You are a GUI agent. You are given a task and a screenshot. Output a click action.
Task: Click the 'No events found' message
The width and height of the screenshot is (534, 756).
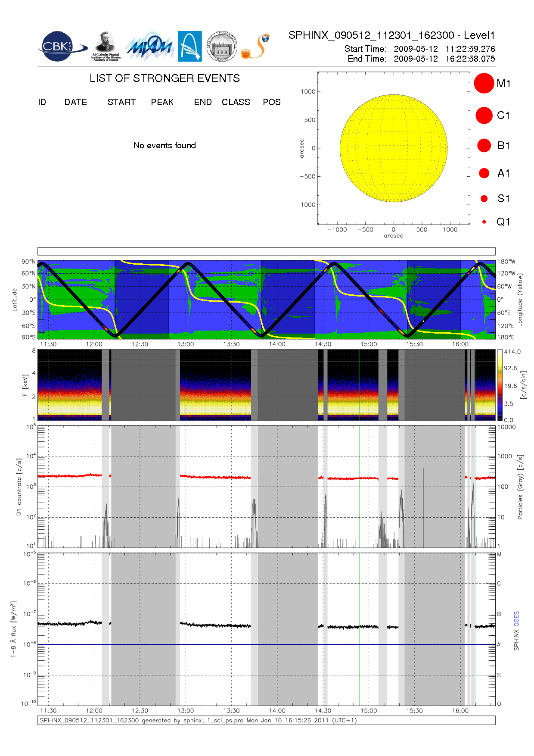point(165,146)
